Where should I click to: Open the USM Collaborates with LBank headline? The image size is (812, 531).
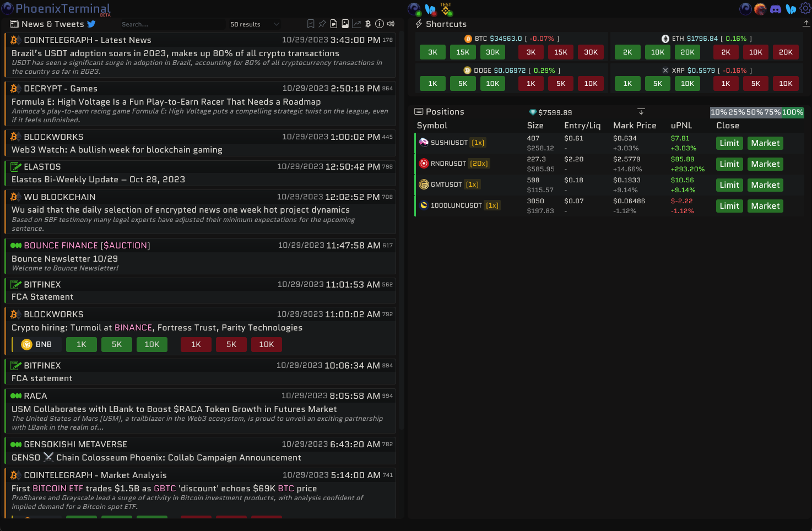pyautogui.click(x=174, y=409)
